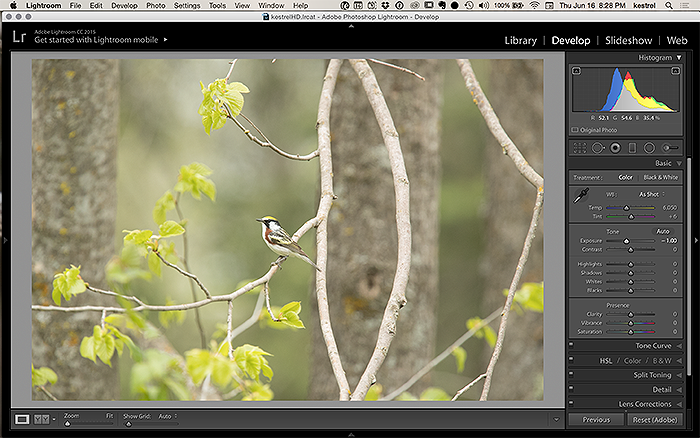This screenshot has height=438, width=700.
Task: Click the Reset (Adobe) button
Action: click(x=655, y=420)
